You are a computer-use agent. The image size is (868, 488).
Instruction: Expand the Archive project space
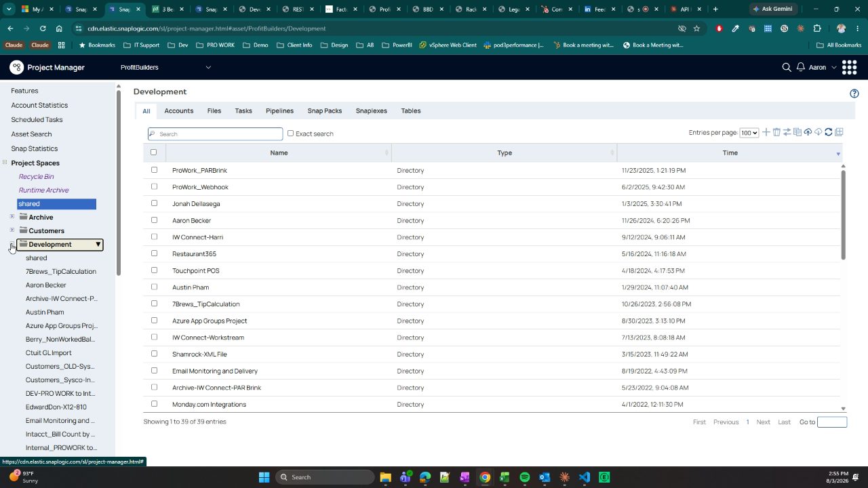pos(12,217)
